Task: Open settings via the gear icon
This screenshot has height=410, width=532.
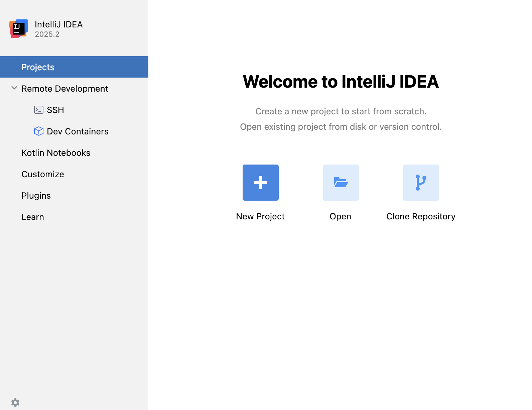Action: pyautogui.click(x=15, y=402)
